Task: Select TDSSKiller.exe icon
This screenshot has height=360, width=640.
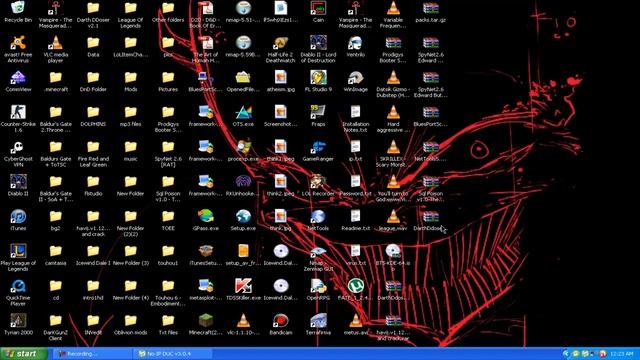Action: (x=243, y=286)
